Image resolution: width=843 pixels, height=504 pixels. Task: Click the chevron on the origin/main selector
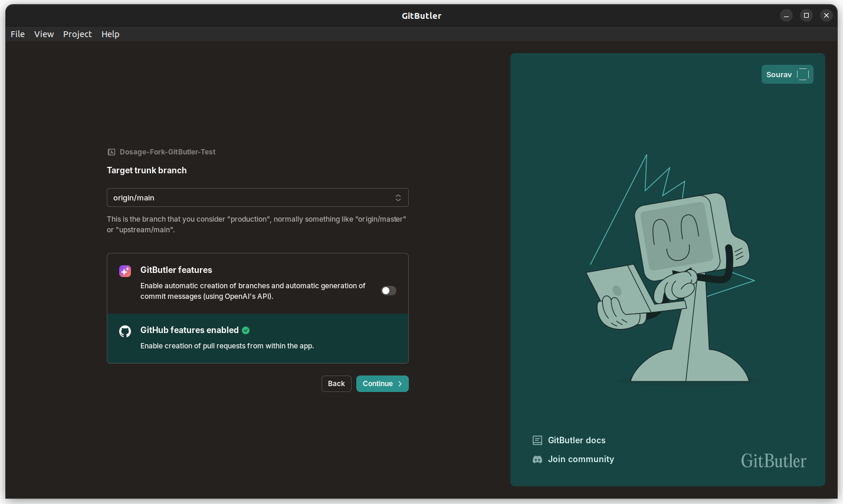click(398, 197)
